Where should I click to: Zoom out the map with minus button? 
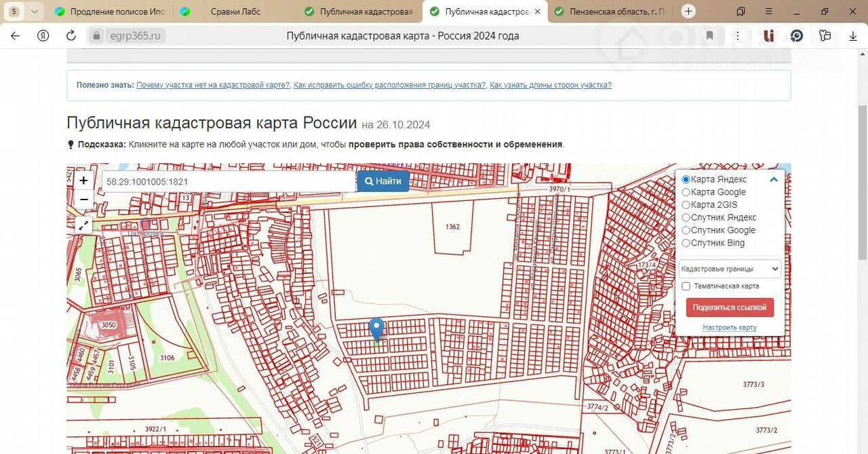pyautogui.click(x=83, y=200)
